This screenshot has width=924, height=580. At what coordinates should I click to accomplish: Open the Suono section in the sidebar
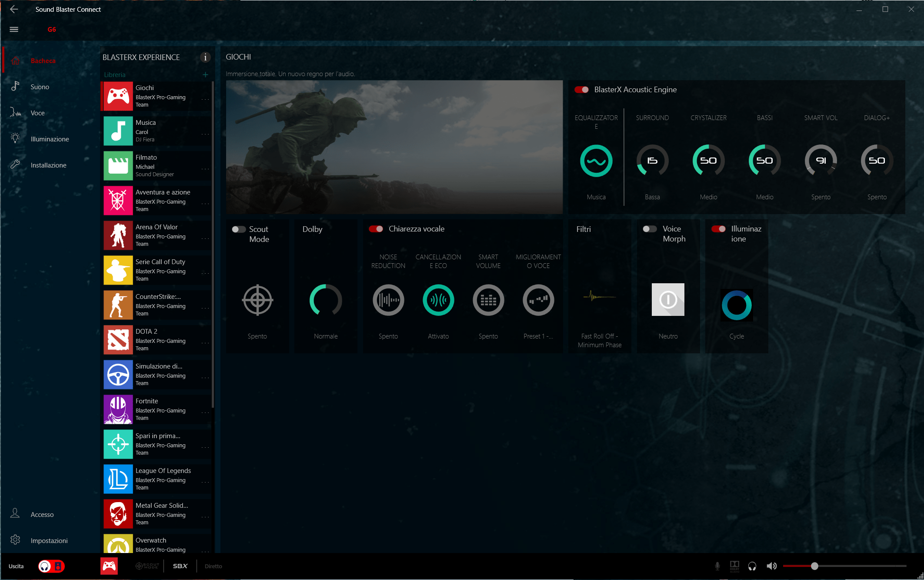click(40, 87)
